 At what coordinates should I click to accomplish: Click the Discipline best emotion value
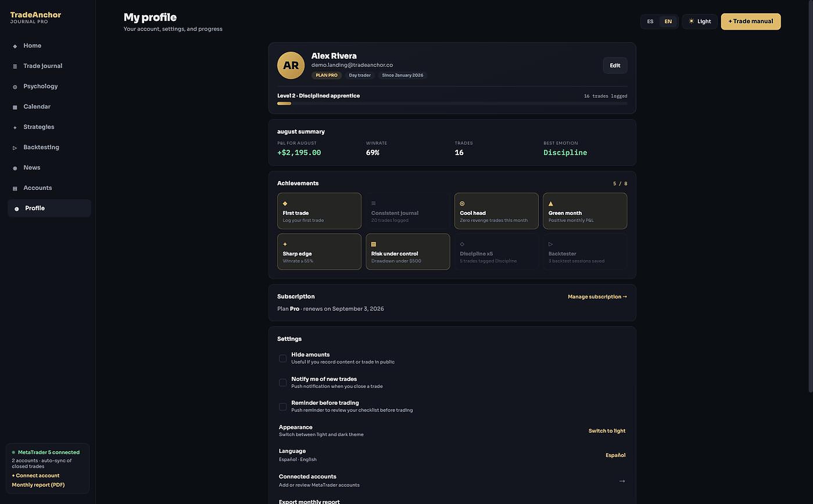click(565, 153)
